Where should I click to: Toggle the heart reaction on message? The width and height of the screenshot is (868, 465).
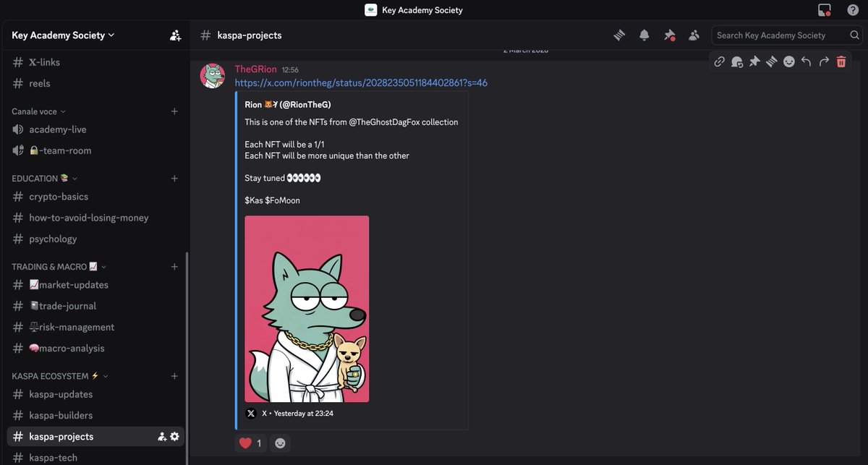250,443
